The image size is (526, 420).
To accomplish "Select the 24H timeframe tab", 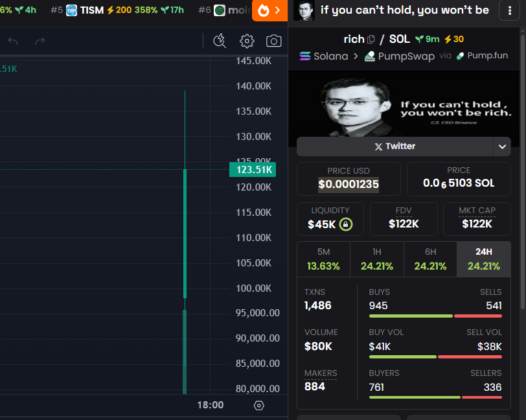I will [x=484, y=259].
